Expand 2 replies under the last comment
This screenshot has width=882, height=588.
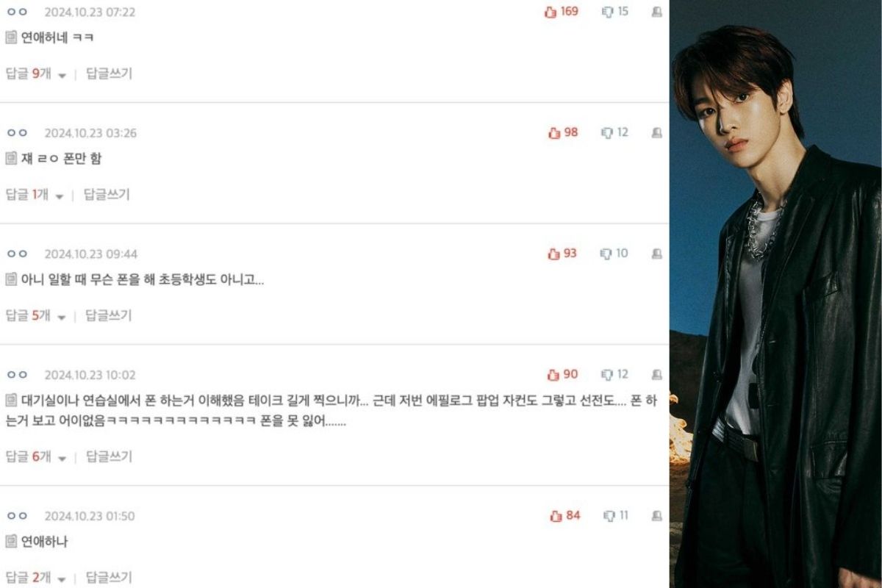pos(36,578)
